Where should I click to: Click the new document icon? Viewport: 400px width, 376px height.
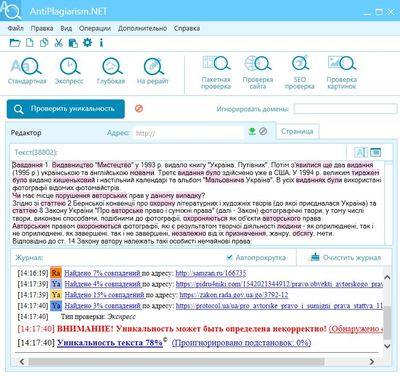[30, 43]
